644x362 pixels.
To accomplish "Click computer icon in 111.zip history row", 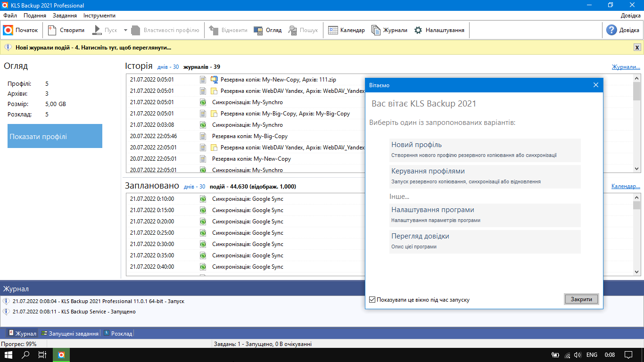I will pyautogui.click(x=214, y=80).
